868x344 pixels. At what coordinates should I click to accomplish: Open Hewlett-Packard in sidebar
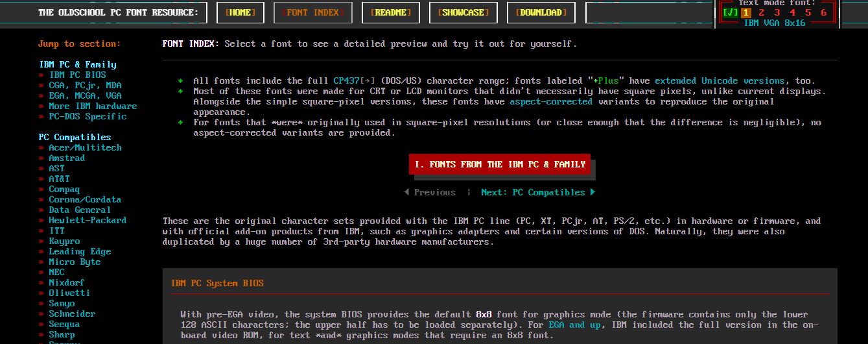point(88,220)
